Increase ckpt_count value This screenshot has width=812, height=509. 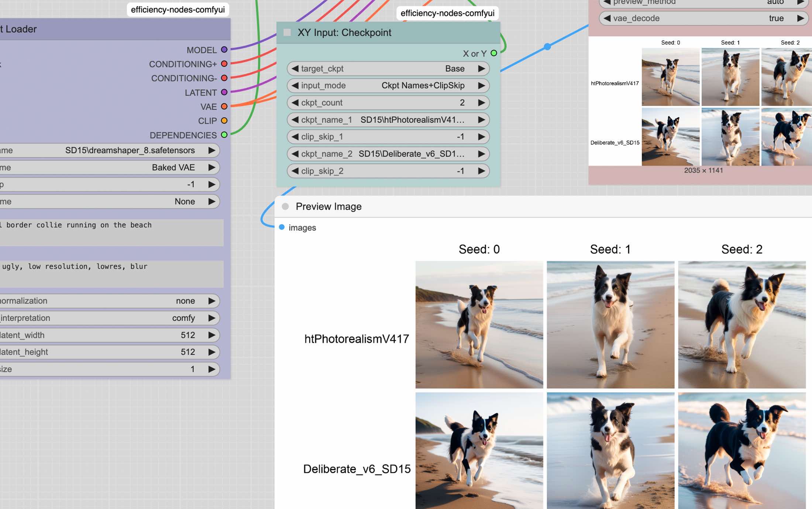481,103
